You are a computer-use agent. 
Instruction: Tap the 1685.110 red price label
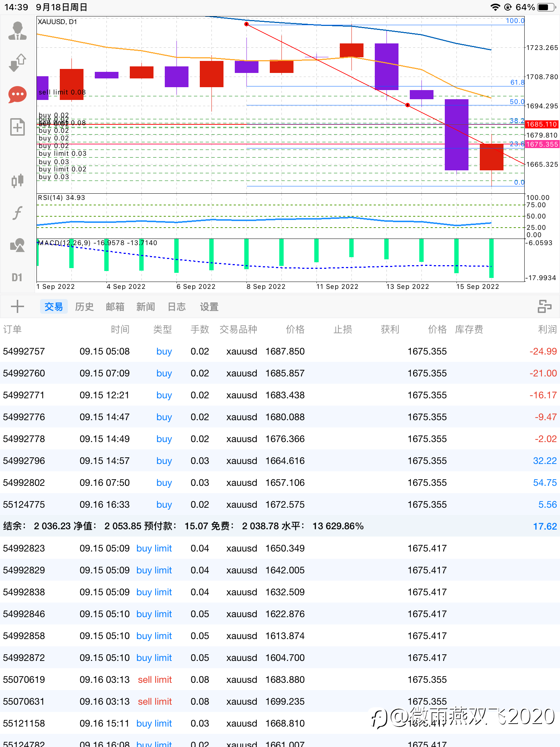pos(541,124)
